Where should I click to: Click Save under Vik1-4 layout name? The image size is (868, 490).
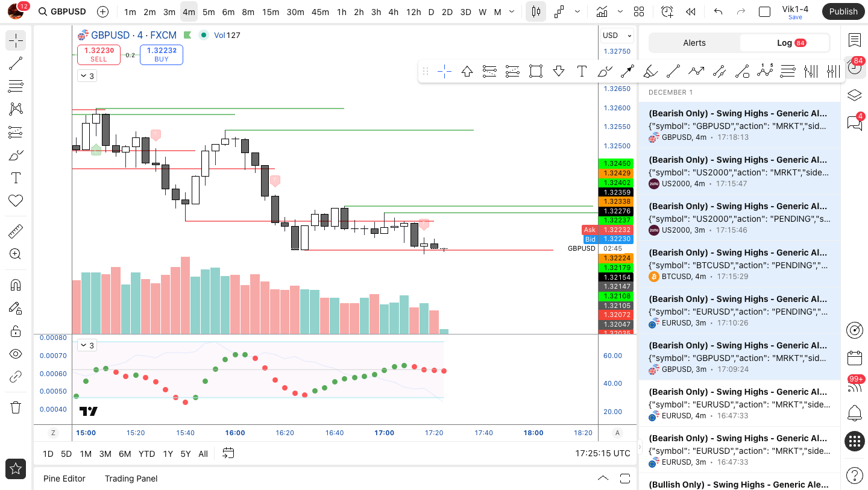(x=795, y=17)
